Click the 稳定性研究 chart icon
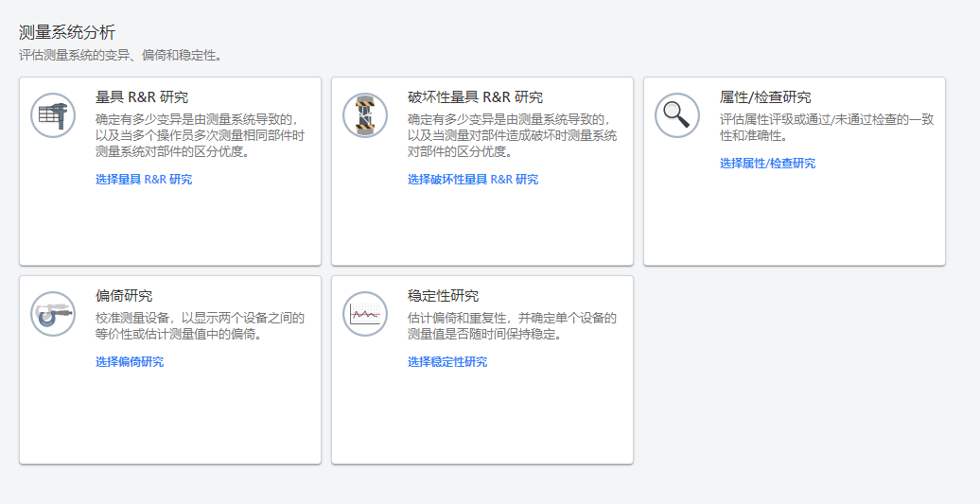The height and width of the screenshot is (504, 980). (365, 314)
